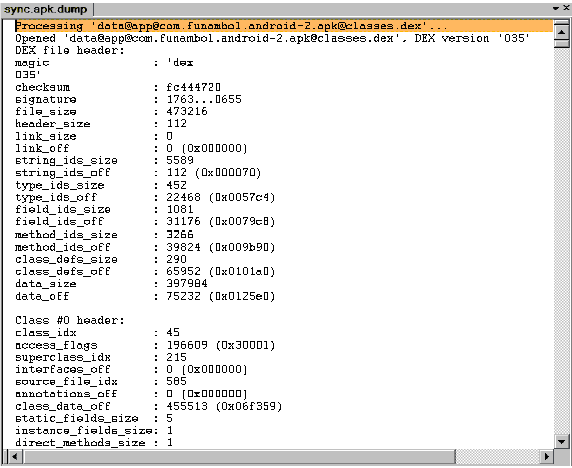Screen dimensions: 572x468
Task: Click method_ids_off value '39824 (0x009b90)'
Action: click(x=221, y=247)
